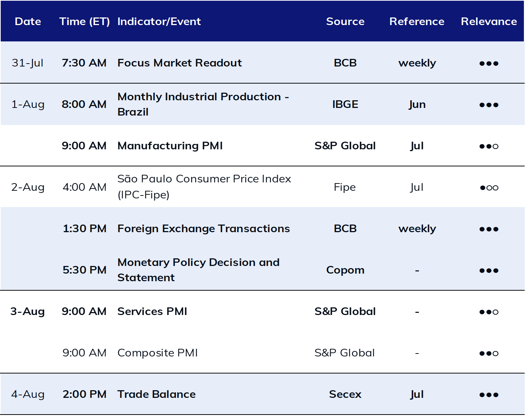Click relevance dots for Focus Market Readout
Viewport: 525px width, 420px height.
tap(489, 63)
